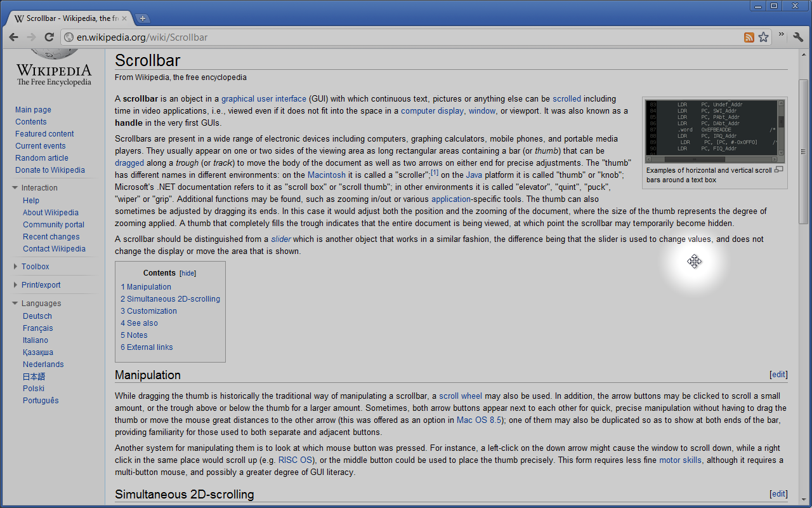Switch to Қазақша language version
Image resolution: width=812 pixels, height=508 pixels.
tap(38, 352)
